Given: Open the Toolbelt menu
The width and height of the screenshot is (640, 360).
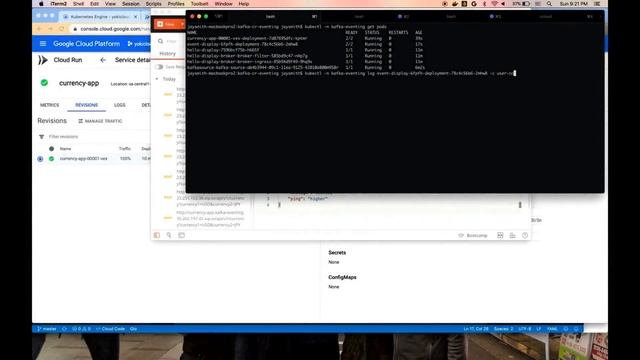Looking at the screenshot, I should click(x=199, y=4).
